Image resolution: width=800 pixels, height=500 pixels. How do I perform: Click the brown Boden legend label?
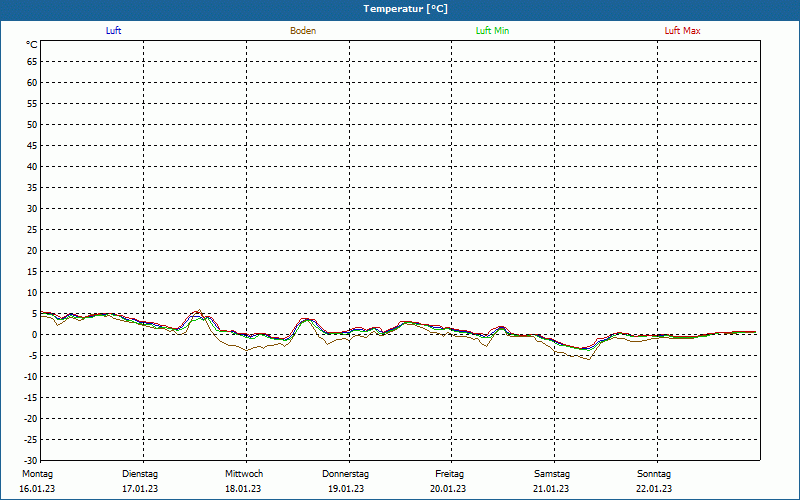coord(303,31)
